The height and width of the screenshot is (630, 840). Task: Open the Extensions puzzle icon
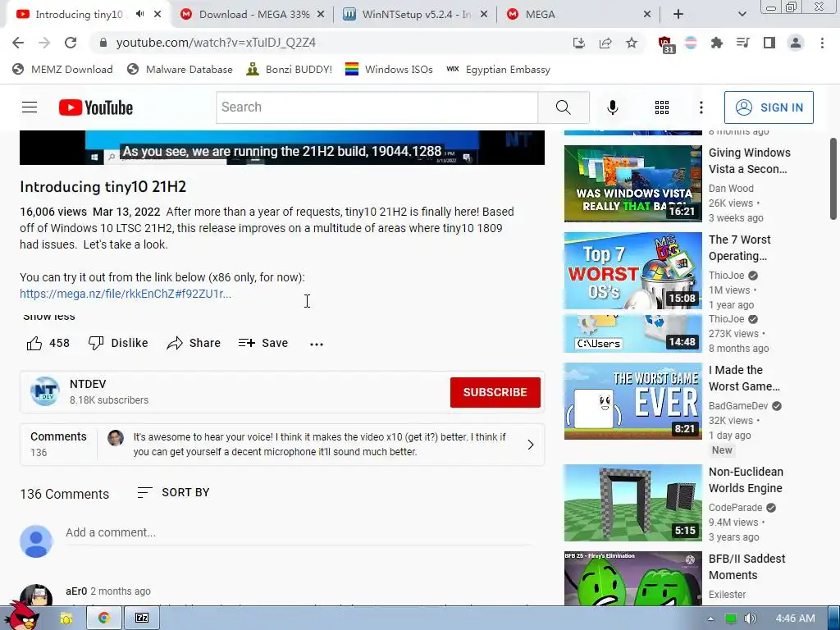pos(716,43)
